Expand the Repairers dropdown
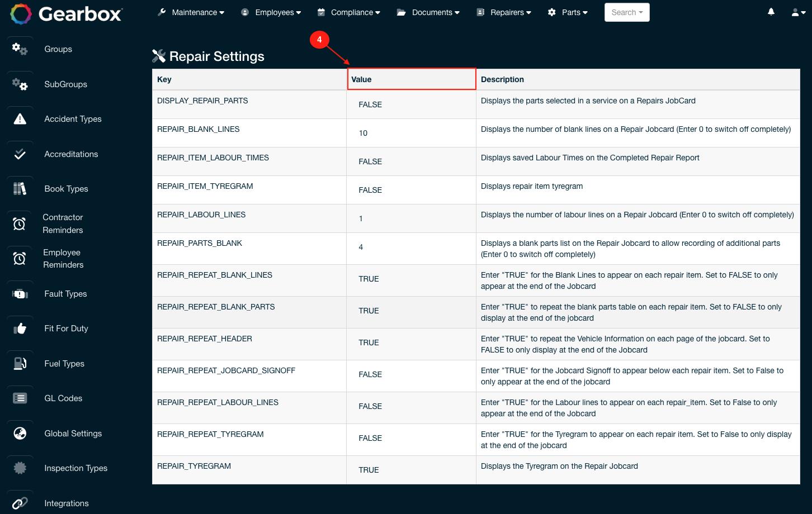This screenshot has width=812, height=514. click(x=503, y=12)
